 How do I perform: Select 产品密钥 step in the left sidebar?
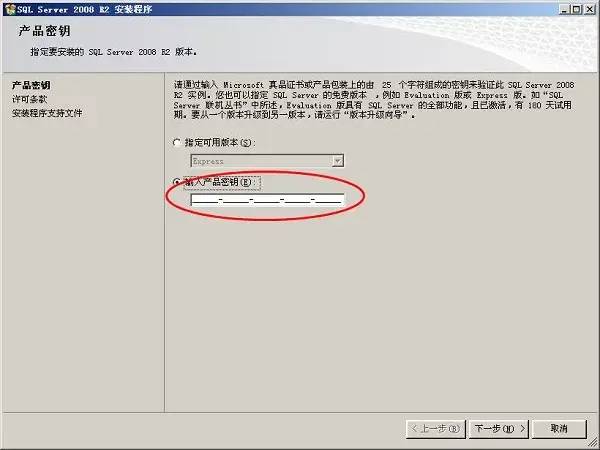[31, 85]
